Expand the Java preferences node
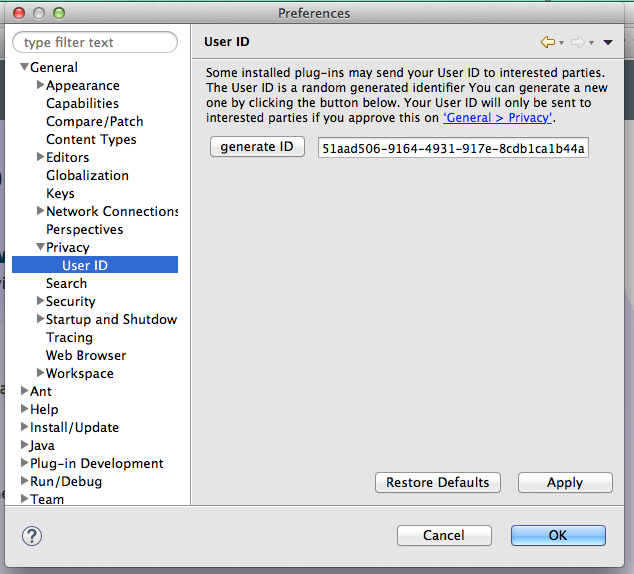The width and height of the screenshot is (634, 574). coord(24,445)
